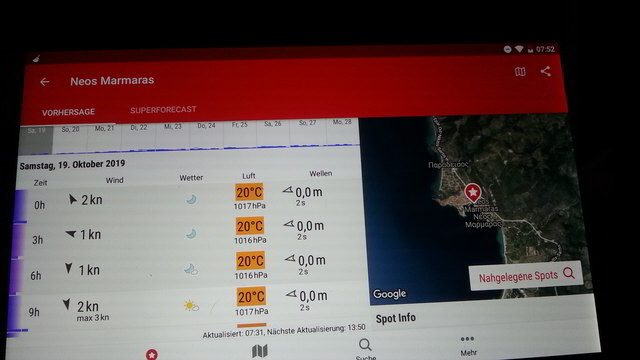Click the Wind column header
This screenshot has height=360, width=640.
pyautogui.click(x=115, y=180)
